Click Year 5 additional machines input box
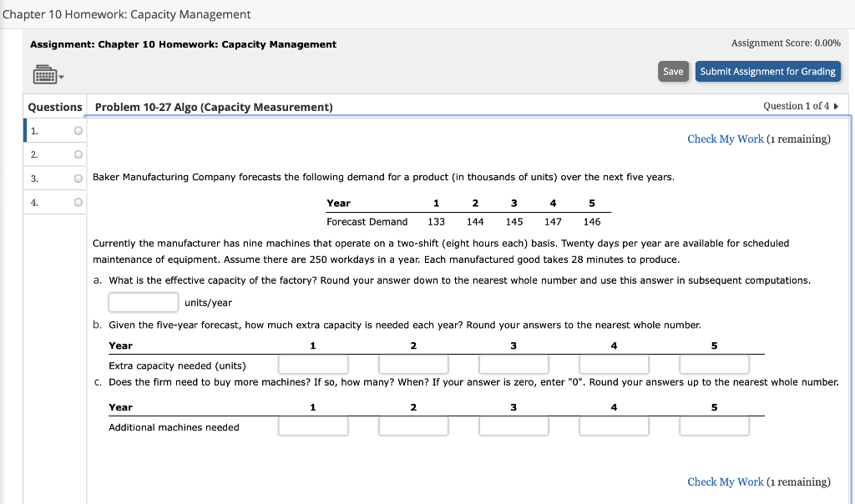The image size is (855, 504). (714, 426)
